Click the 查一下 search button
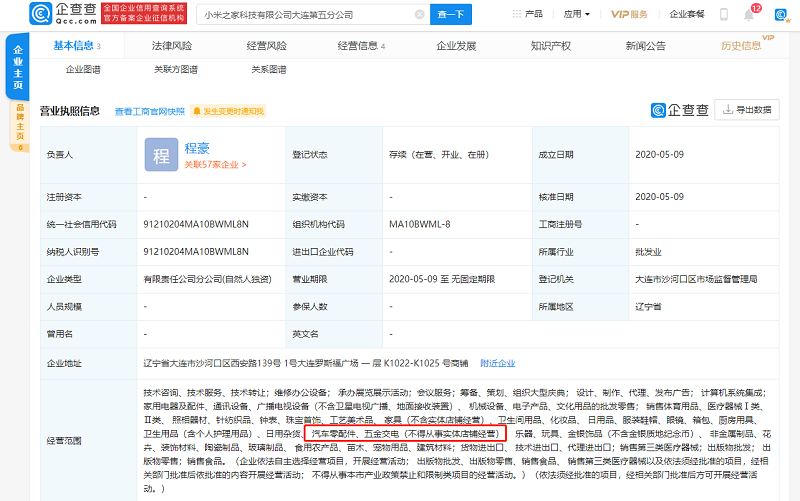800x501 pixels. click(x=451, y=14)
